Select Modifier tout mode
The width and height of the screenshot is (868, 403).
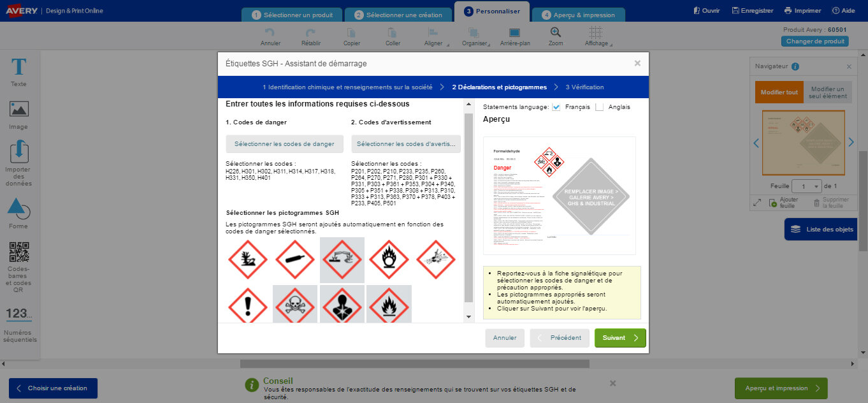[779, 92]
